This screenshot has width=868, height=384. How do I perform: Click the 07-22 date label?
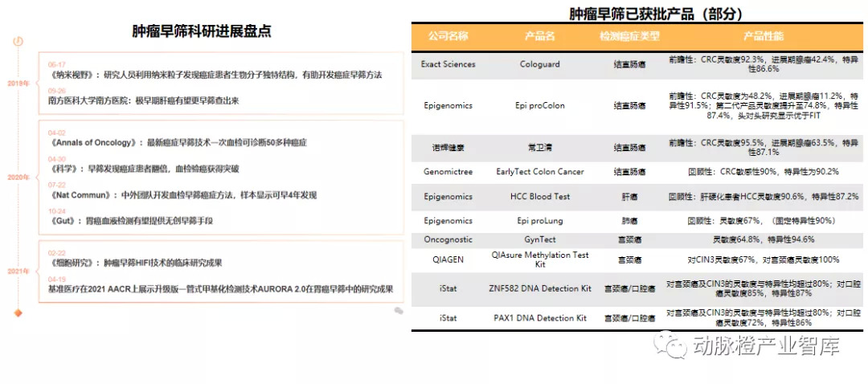pyautogui.click(x=56, y=185)
